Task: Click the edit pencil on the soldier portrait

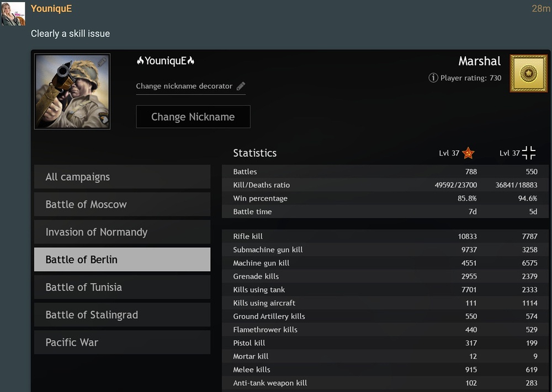Action: [x=102, y=62]
